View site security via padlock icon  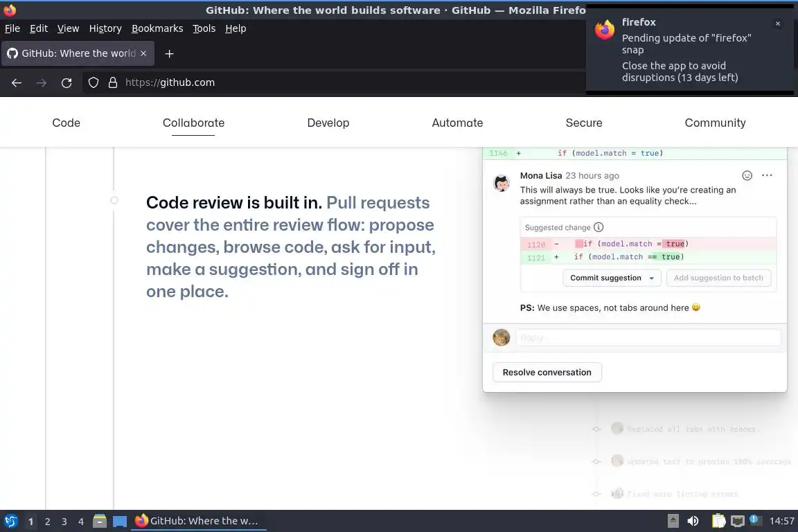pos(113,82)
